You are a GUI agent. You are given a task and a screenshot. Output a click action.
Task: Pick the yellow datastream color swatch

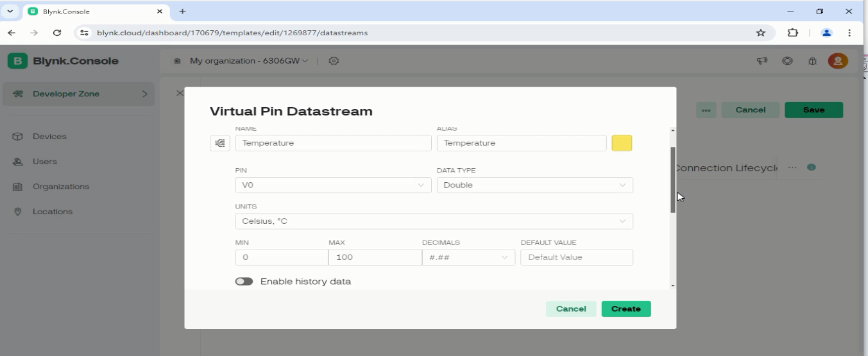pos(622,143)
